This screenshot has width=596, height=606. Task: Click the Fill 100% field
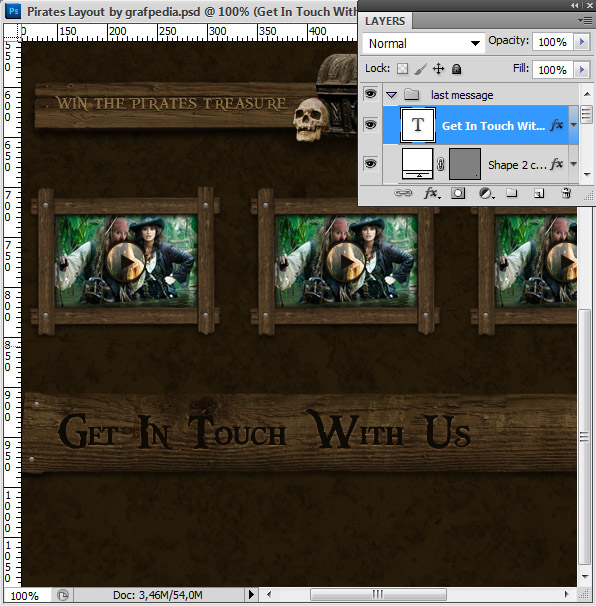coord(553,70)
